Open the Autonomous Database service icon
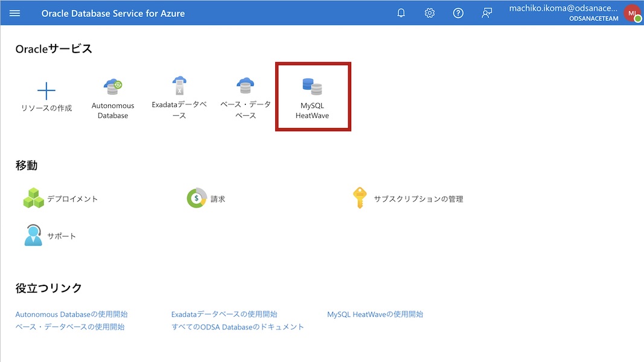Image resolution: width=644 pixels, height=362 pixels. (x=112, y=87)
